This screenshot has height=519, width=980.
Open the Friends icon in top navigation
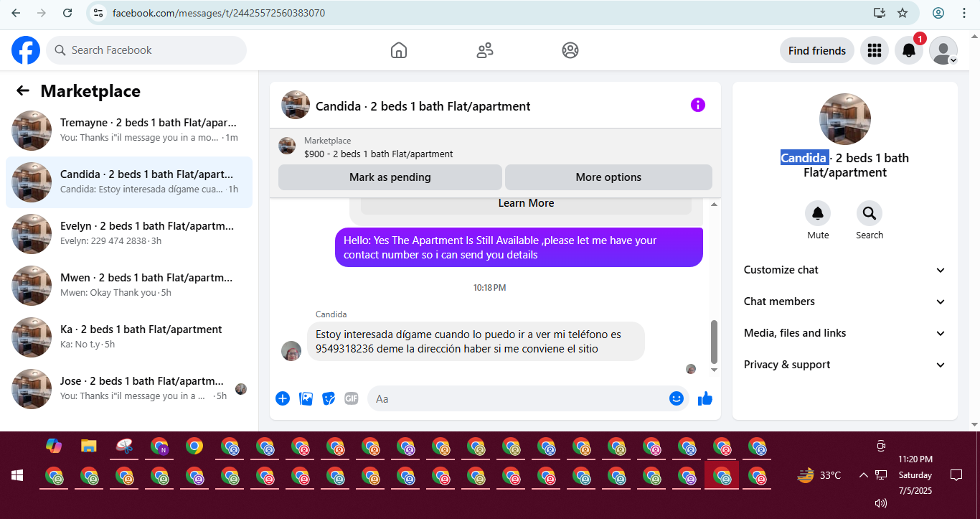(485, 50)
